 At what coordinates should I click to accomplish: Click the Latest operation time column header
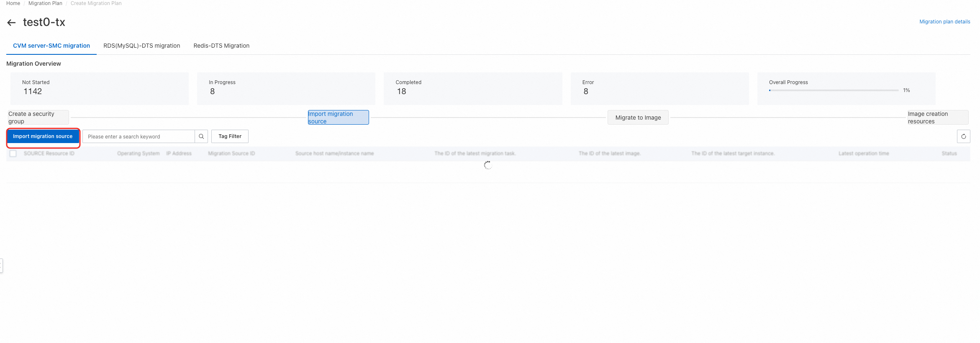click(x=864, y=154)
